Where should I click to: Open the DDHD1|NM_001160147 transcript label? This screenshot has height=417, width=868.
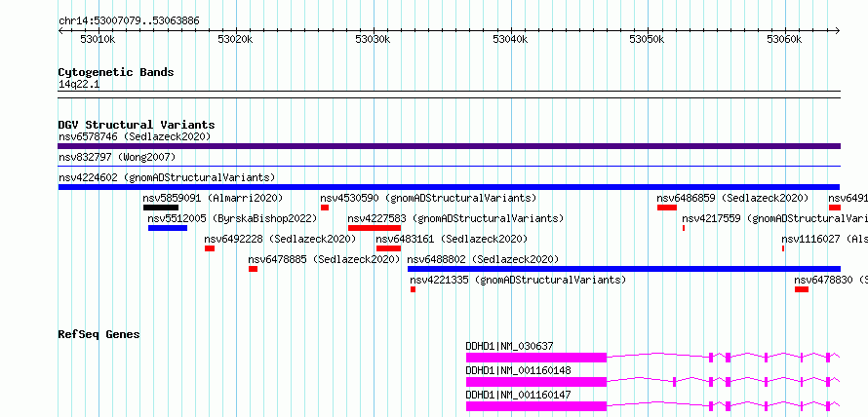tap(519, 395)
